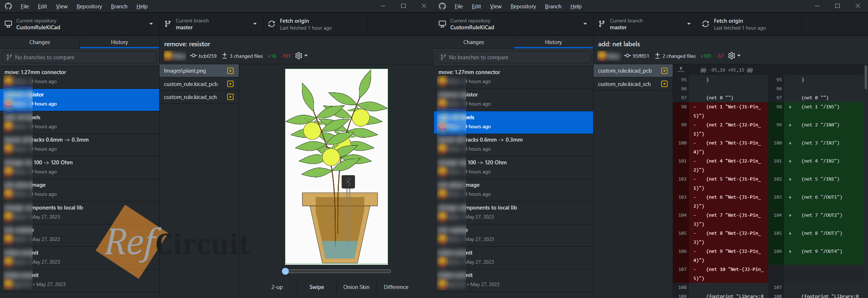Click modified icon for custom_rule.kicad_sch in left window
This screenshot has height=298, width=868.
(230, 97)
